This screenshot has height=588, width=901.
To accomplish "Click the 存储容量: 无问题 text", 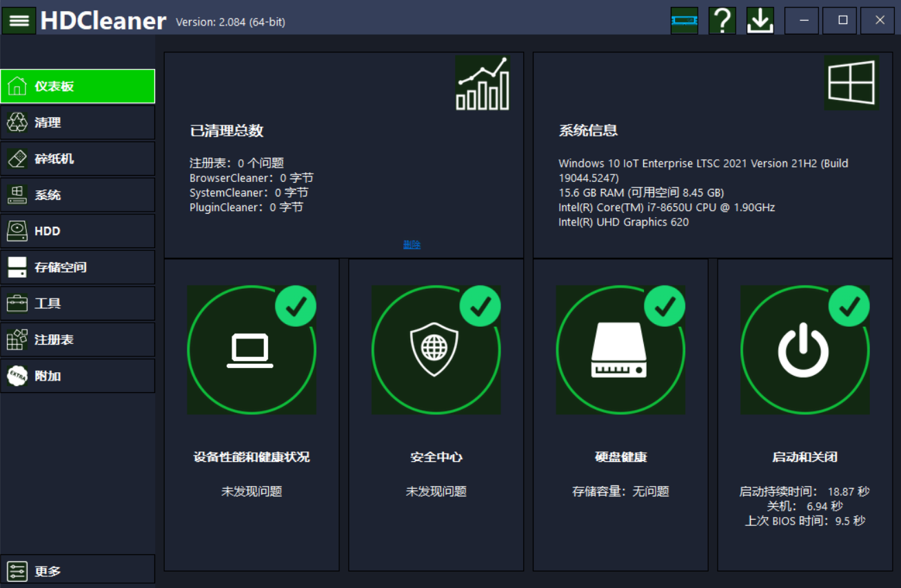I will pyautogui.click(x=620, y=491).
